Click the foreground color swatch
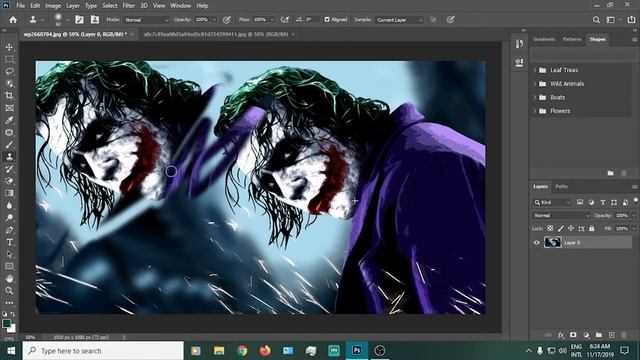This screenshot has height=360, width=640. (6, 324)
